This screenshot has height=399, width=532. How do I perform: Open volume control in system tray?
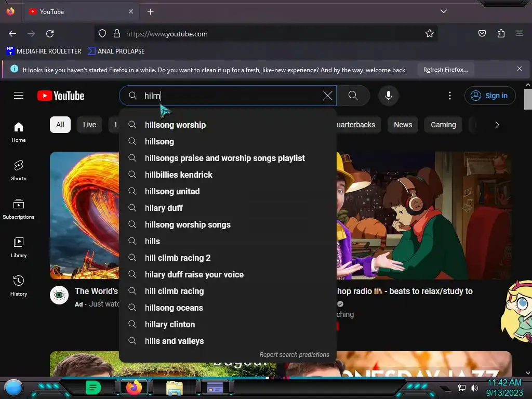tap(474, 388)
